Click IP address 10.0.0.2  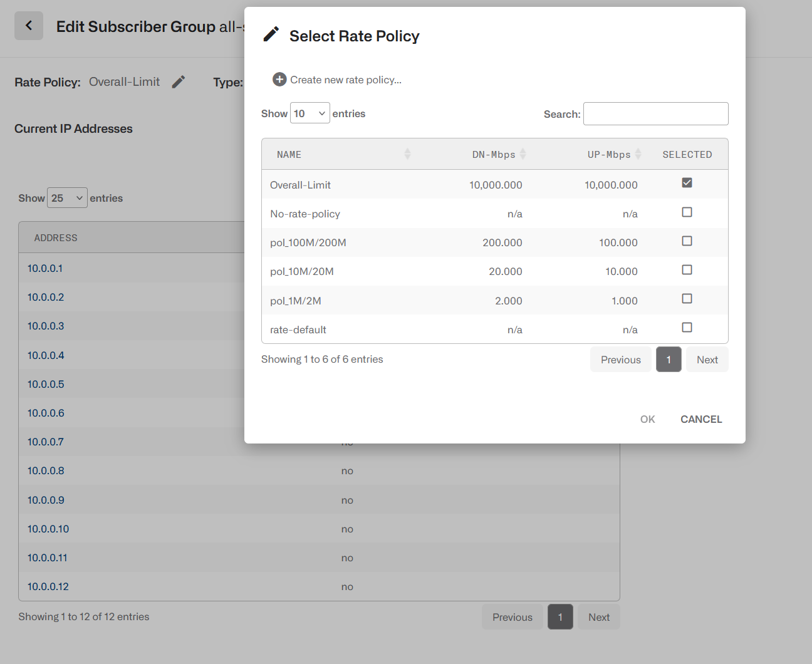point(46,297)
